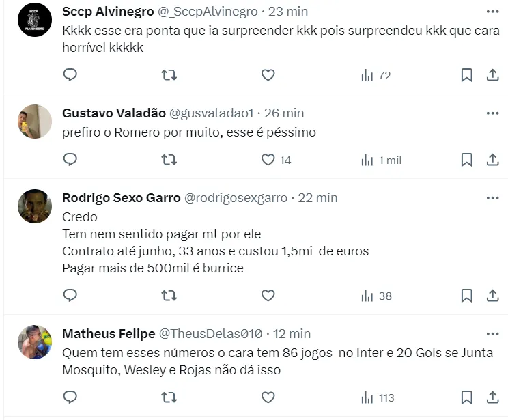
Task: Reply to Rodrigo Sexo Garro's tweet
Action: tap(70, 296)
